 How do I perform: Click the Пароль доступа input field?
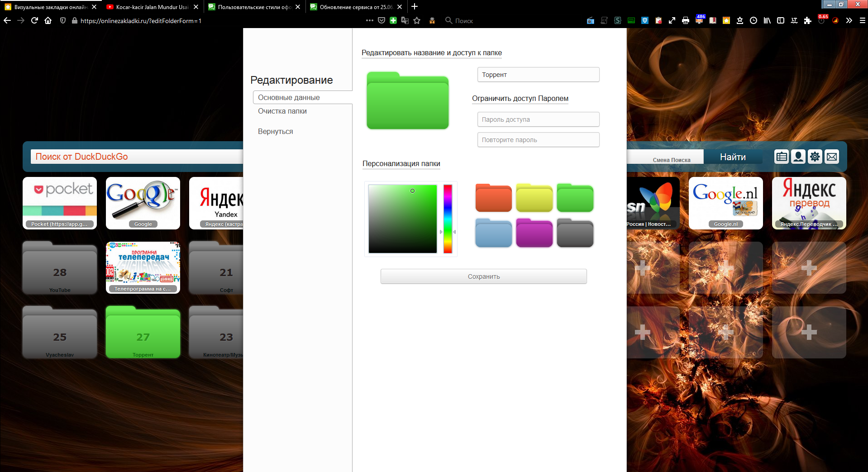click(538, 119)
